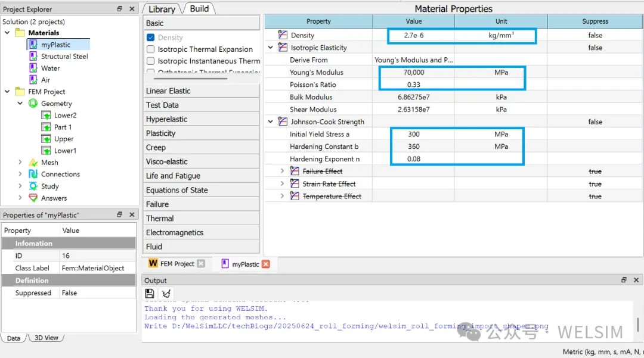Expand the Study tree node
Screen dimensions: 644x358
20,186
